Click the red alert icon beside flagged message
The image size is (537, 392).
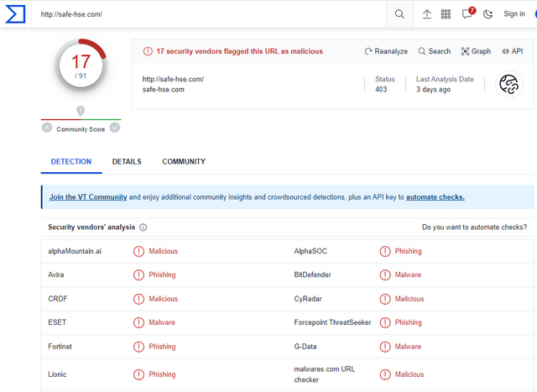[148, 51]
